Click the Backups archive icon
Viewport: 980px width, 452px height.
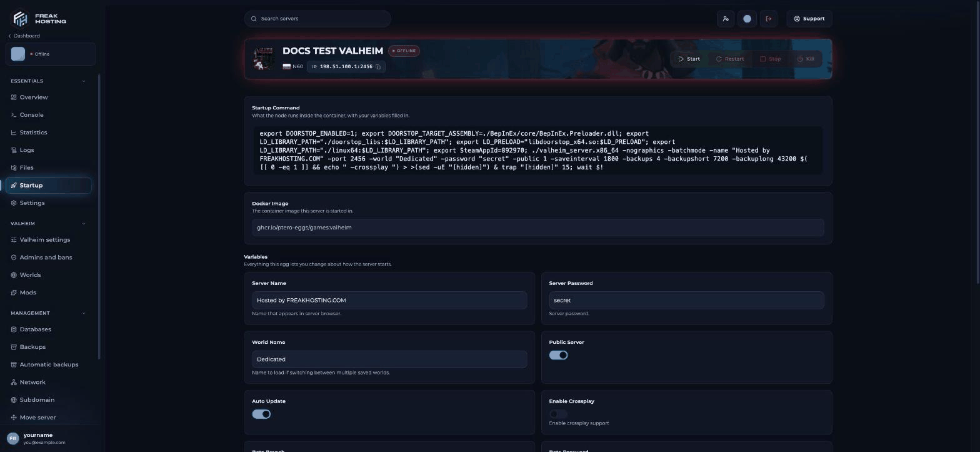14,347
